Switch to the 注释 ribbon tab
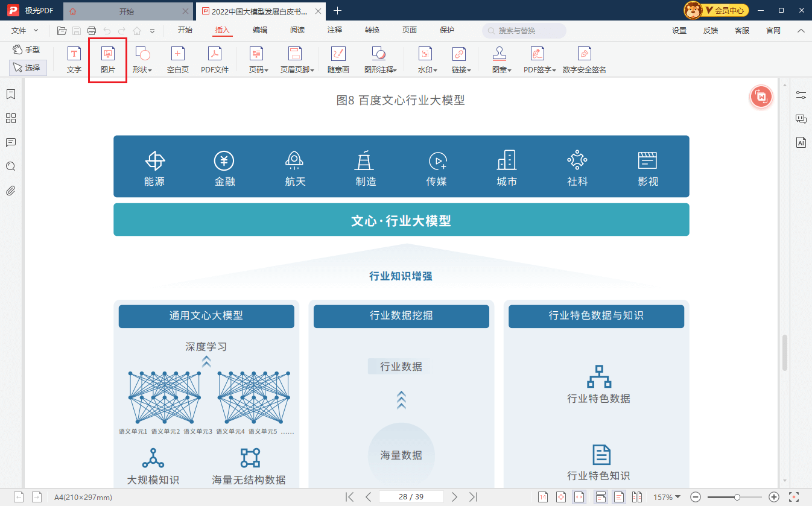The height and width of the screenshot is (506, 812). coord(335,30)
